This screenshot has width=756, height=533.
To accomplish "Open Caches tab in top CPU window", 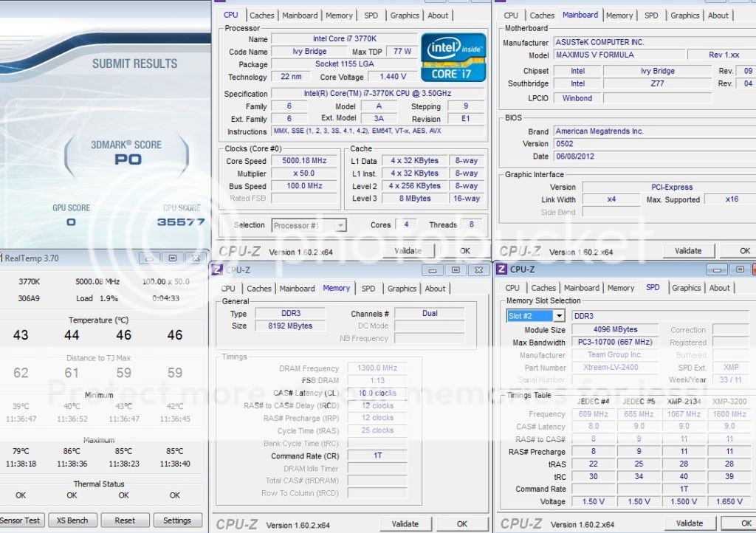I will pos(262,16).
